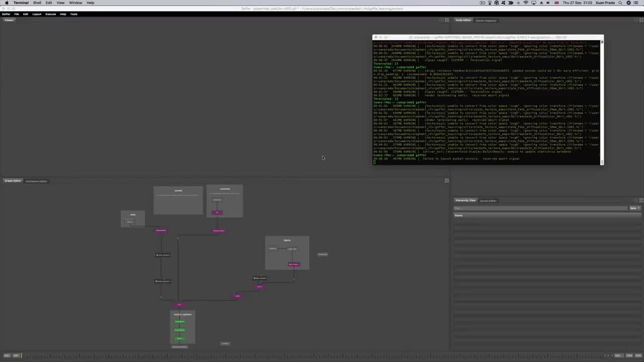
Task: Open the Shell menu in macOS bar
Action: point(37,3)
